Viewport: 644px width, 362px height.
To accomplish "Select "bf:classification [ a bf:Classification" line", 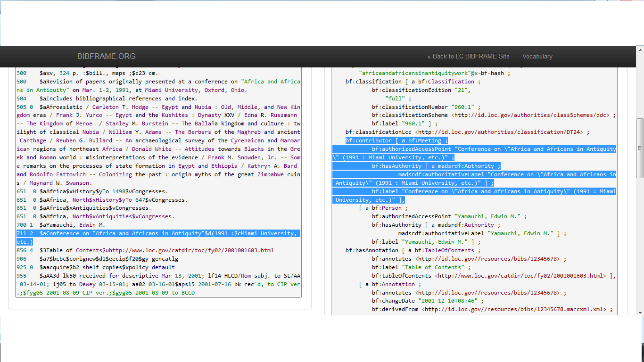I will pyautogui.click(x=413, y=82).
